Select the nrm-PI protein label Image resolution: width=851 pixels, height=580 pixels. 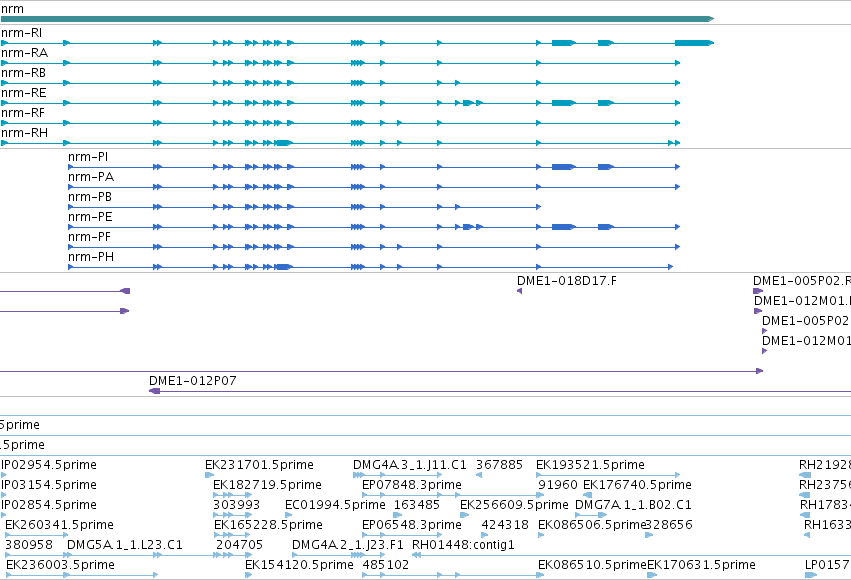(x=88, y=157)
